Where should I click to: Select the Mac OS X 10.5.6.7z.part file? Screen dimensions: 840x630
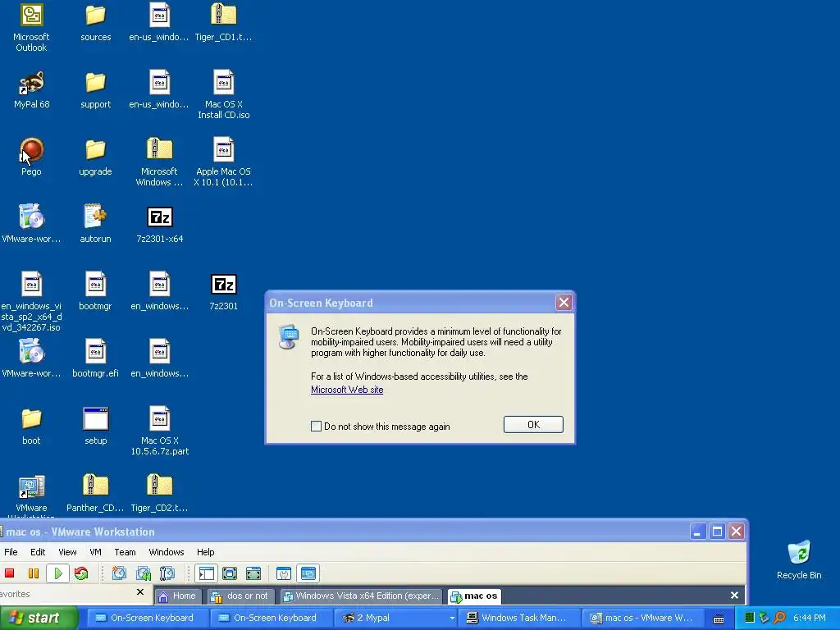(x=160, y=431)
